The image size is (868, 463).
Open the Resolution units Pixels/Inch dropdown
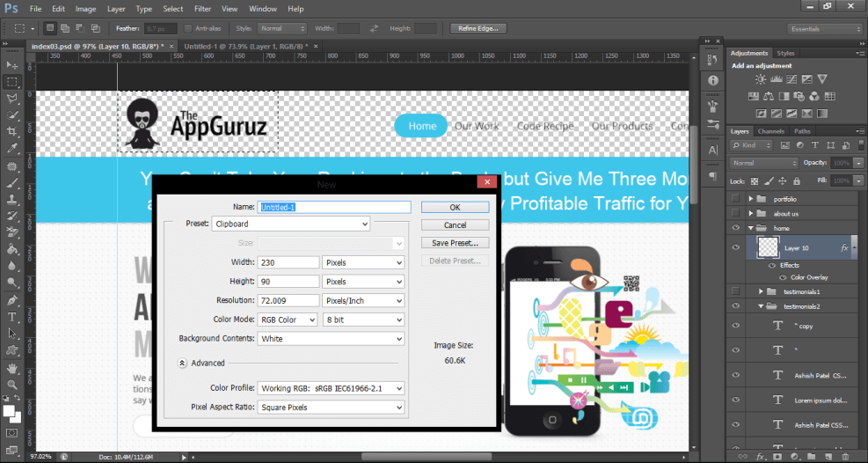pyautogui.click(x=363, y=301)
